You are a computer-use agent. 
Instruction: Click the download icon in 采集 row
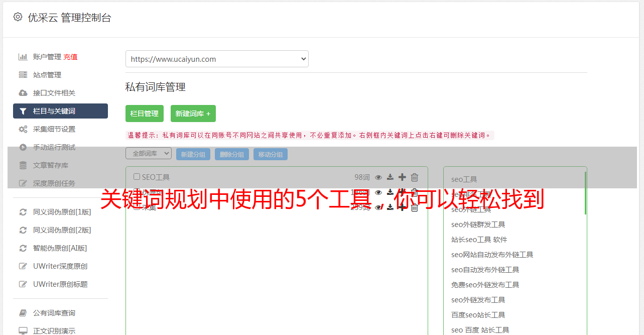390,207
